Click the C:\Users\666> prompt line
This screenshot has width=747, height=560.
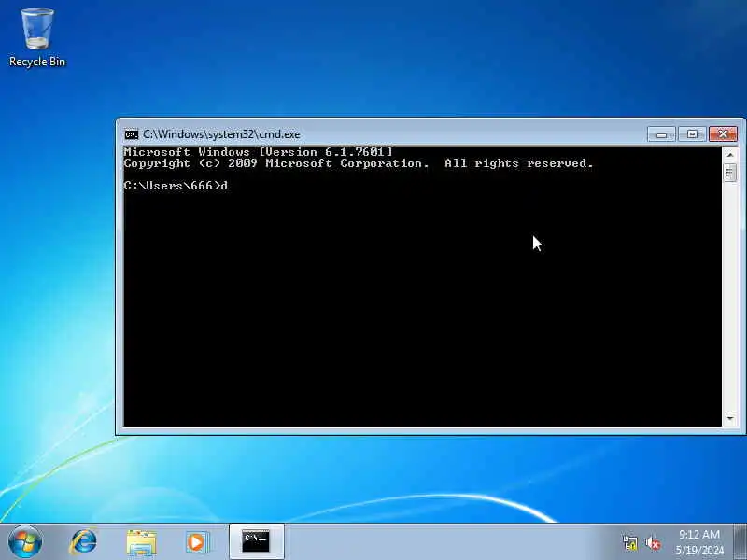(176, 186)
